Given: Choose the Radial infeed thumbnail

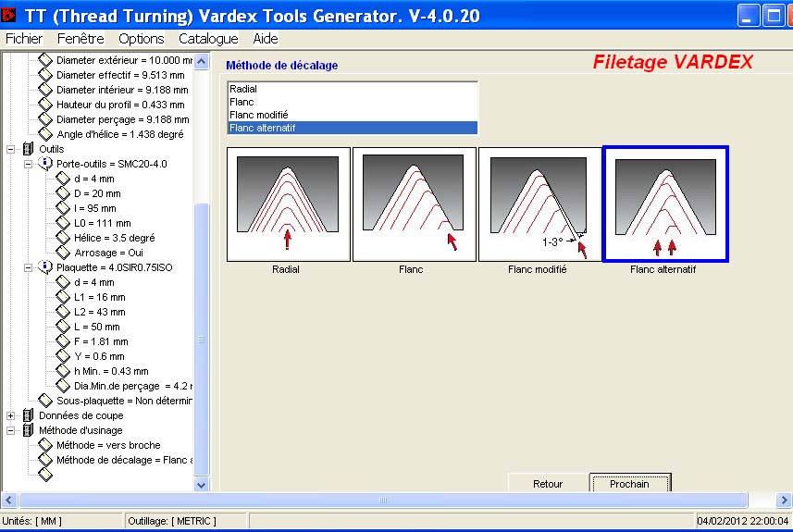Looking at the screenshot, I should click(289, 204).
